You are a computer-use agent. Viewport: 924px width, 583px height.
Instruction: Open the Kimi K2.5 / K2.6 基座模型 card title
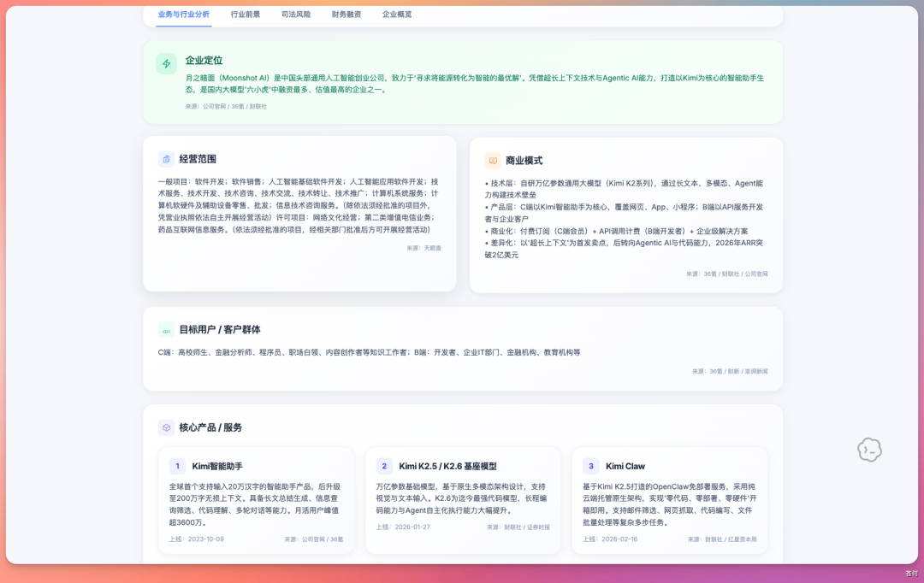point(447,466)
